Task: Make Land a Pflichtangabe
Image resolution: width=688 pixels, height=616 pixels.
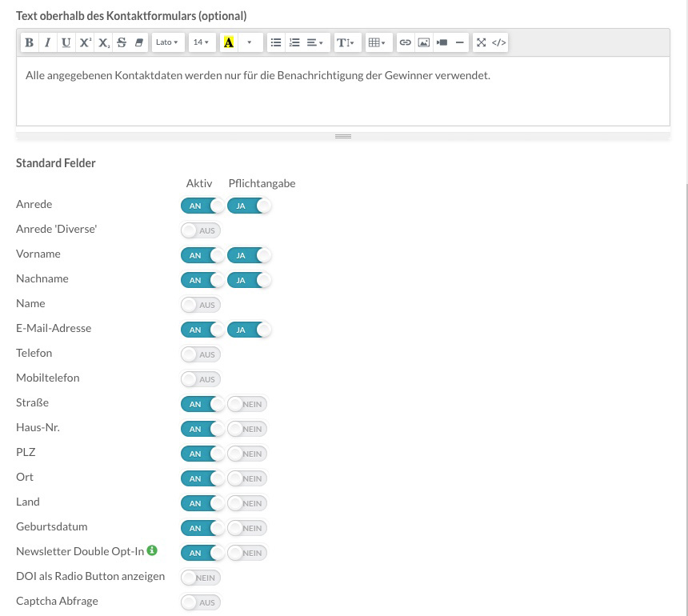Action: tap(247, 503)
